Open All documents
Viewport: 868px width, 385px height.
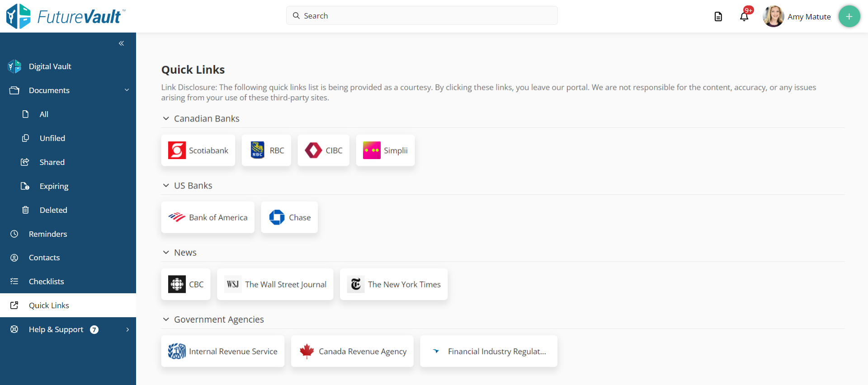click(68, 114)
